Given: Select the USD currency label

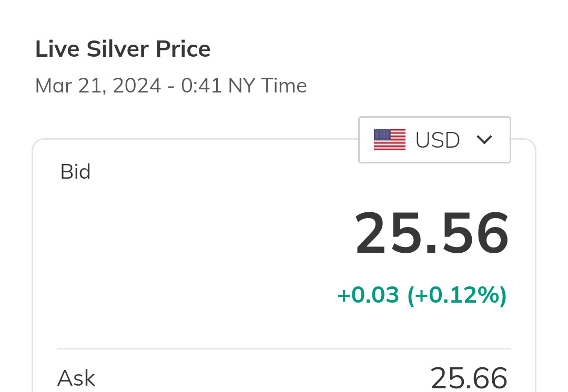Looking at the screenshot, I should tap(438, 140).
